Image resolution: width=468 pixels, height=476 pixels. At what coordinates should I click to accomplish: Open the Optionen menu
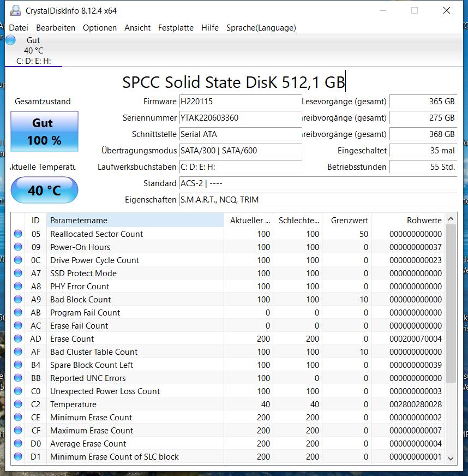click(x=100, y=28)
